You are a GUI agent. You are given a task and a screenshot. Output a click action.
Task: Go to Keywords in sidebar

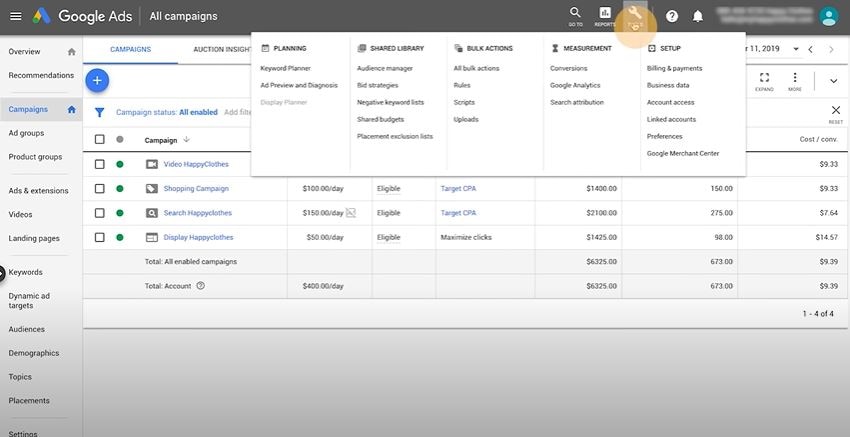pos(25,272)
